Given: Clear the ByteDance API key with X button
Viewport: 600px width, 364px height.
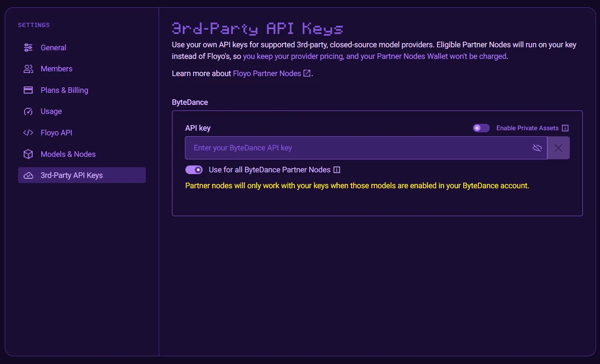Looking at the screenshot, I should [x=558, y=148].
